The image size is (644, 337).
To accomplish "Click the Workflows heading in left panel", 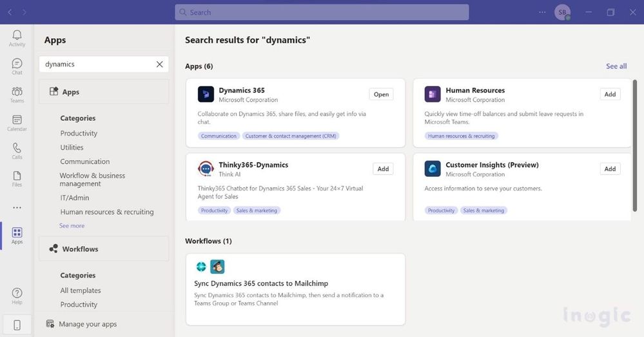I will point(80,249).
